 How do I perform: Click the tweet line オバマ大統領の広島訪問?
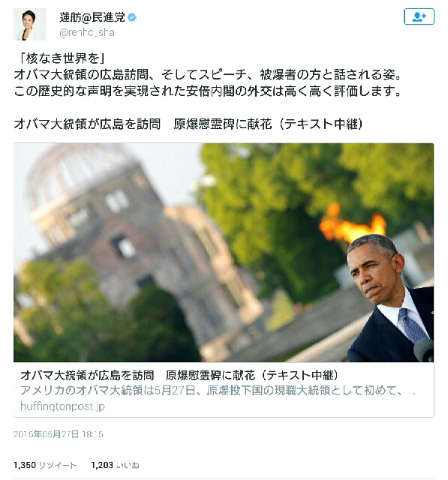click(x=208, y=74)
